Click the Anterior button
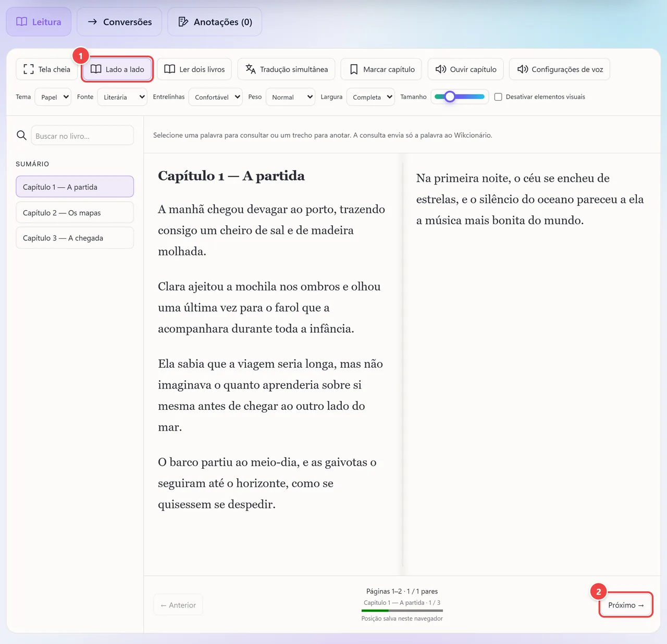667x644 pixels. pyautogui.click(x=178, y=605)
